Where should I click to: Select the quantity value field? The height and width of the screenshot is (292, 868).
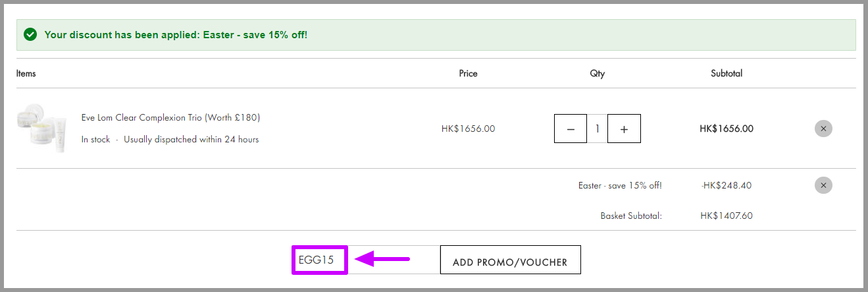point(598,129)
